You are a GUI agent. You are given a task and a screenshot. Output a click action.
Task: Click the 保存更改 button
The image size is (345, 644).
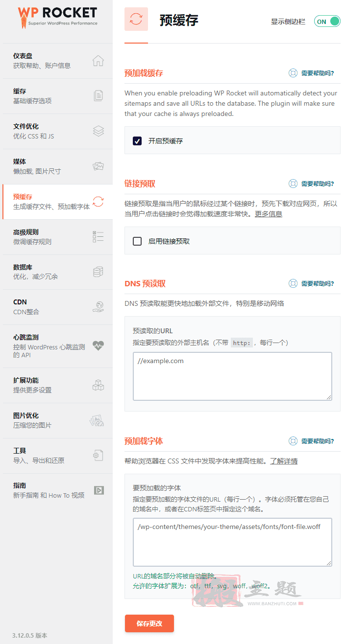coord(149,623)
